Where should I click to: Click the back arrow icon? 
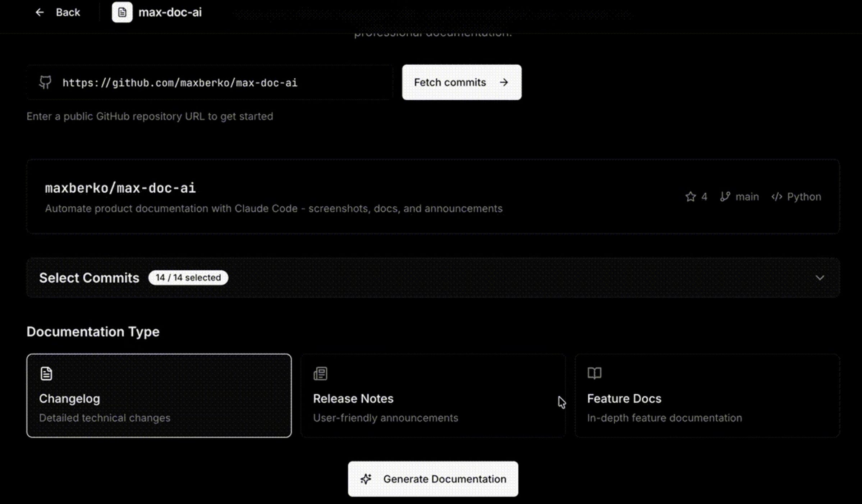tap(40, 12)
